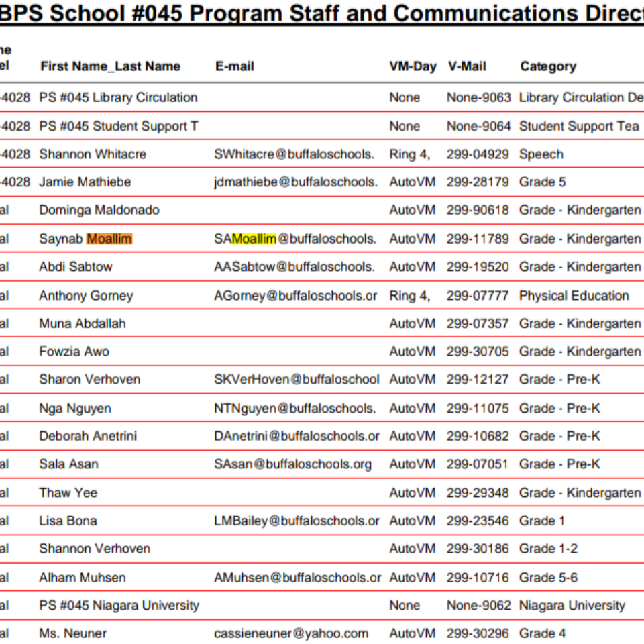Click the SAMoallim@buffaloschools email cell

[295, 239]
